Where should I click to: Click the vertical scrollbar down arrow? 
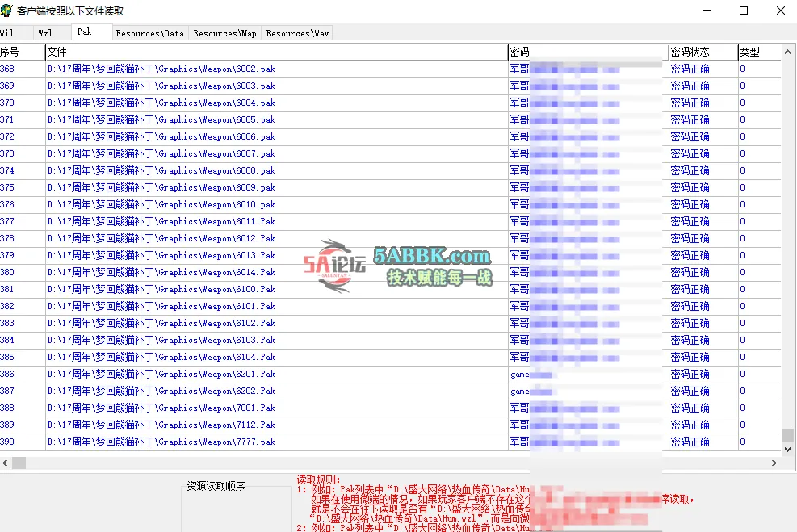click(787, 449)
